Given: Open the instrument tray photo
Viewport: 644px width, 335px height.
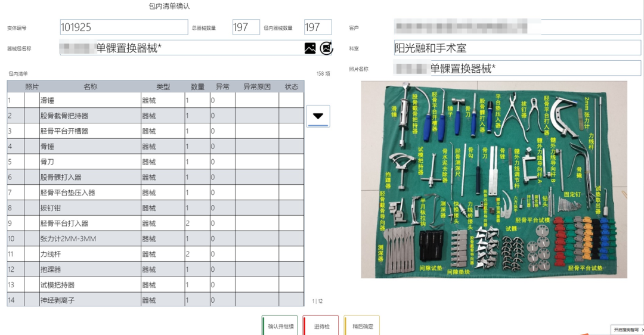Looking at the screenshot, I should pyautogui.click(x=494, y=179).
